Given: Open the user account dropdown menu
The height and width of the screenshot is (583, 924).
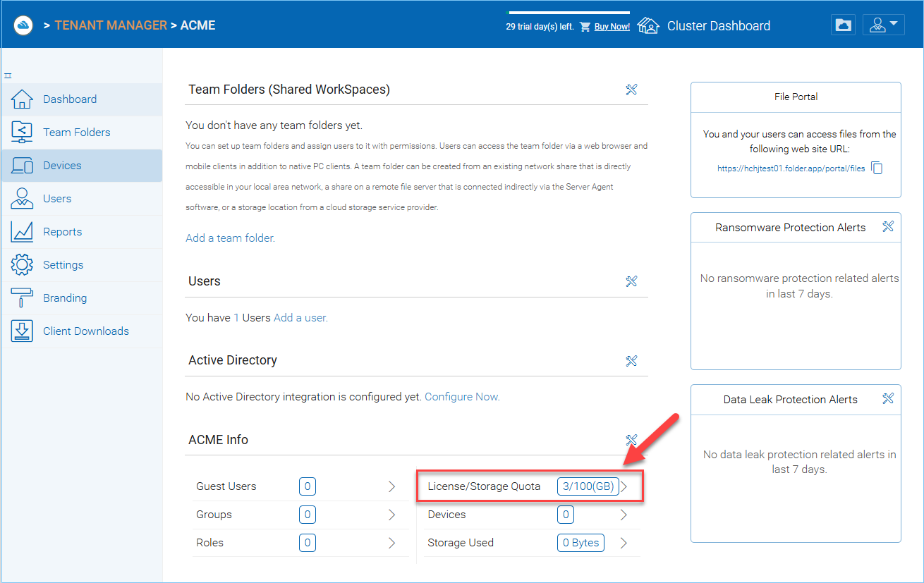Looking at the screenshot, I should 884,25.
